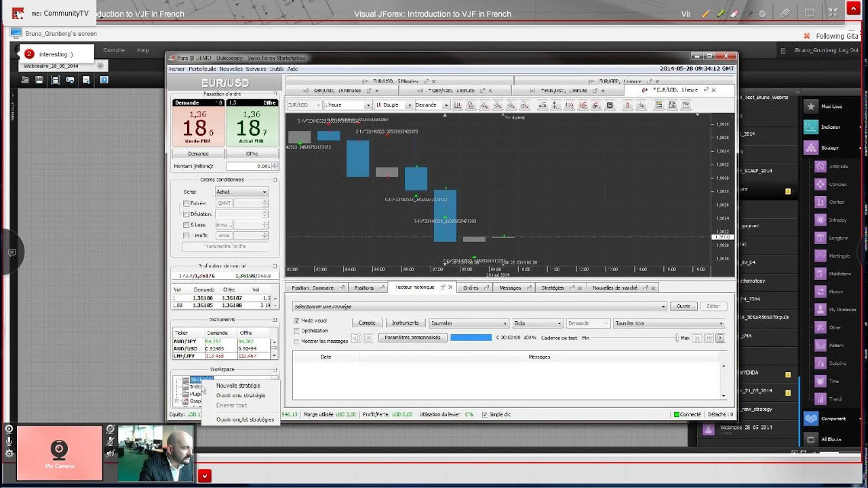Select the All Blocks icon
This screenshot has width=868, height=488.
(x=811, y=439)
